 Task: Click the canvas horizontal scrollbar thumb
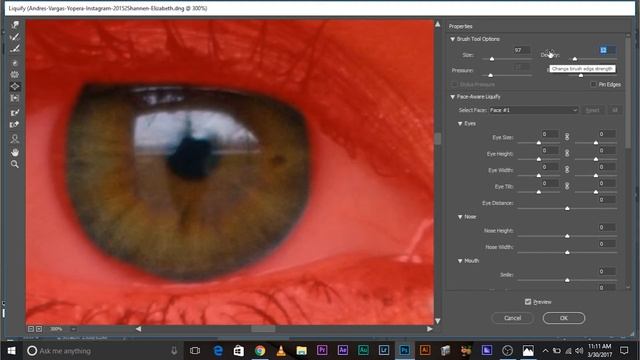[263, 329]
